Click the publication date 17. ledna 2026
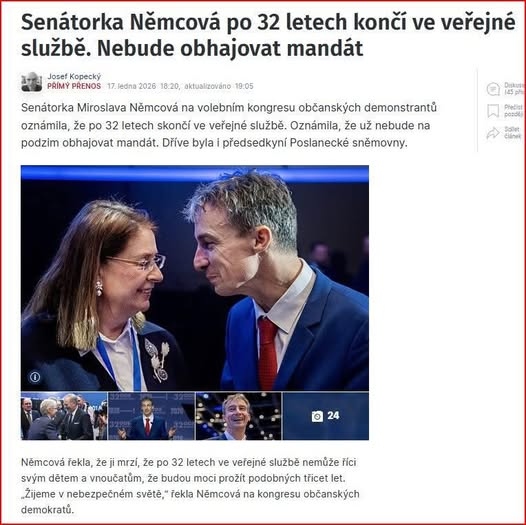The image size is (526, 525). pos(132,86)
